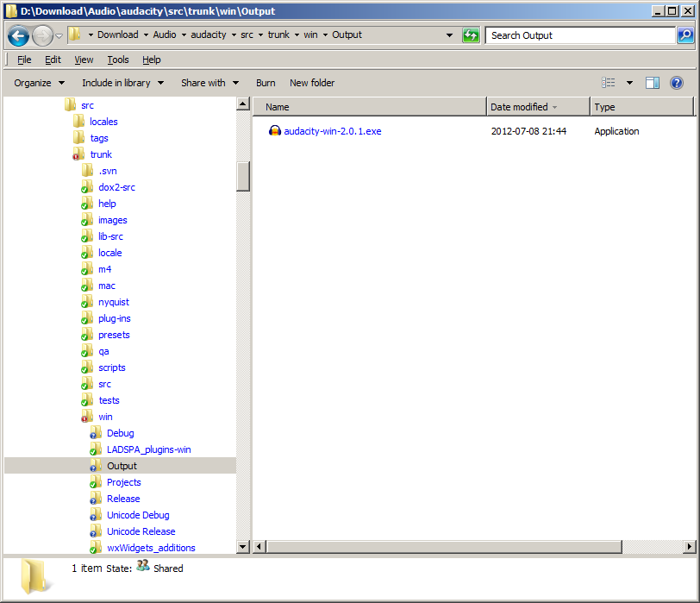Select the locales folder in tree
The width and height of the screenshot is (700, 603).
(x=103, y=122)
